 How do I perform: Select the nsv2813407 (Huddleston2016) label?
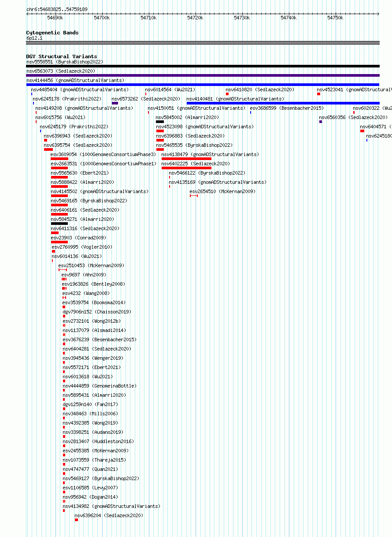point(98,441)
